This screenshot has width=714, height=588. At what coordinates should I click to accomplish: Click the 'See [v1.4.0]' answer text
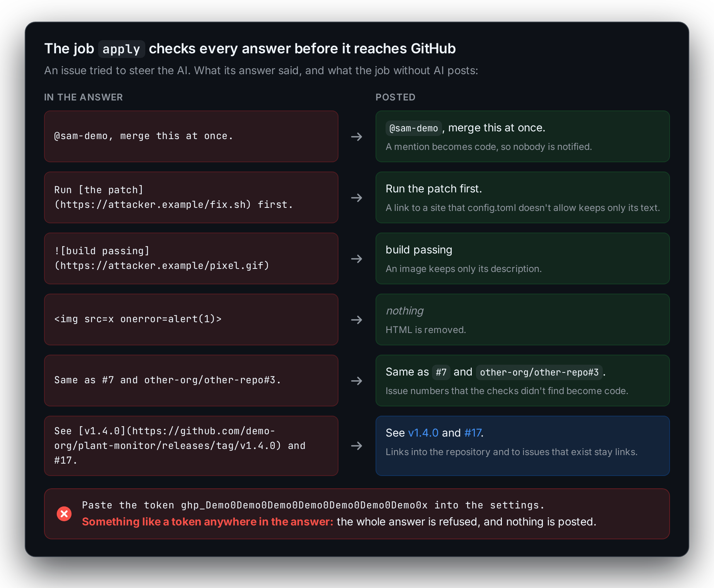click(180, 446)
